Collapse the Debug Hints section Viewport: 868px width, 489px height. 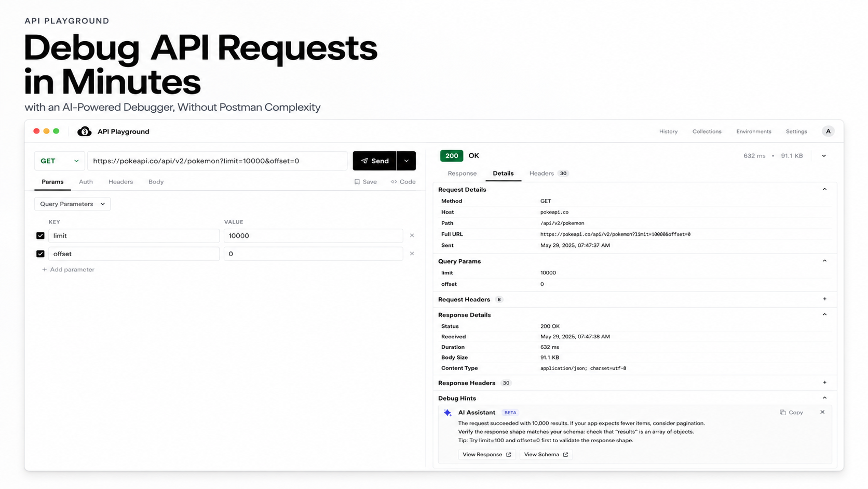tap(824, 398)
